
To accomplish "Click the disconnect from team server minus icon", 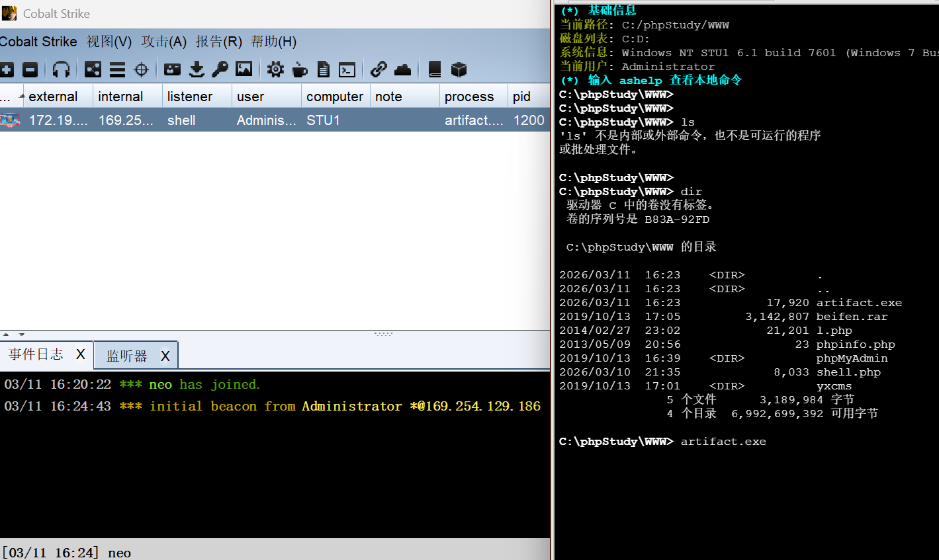I will [30, 69].
